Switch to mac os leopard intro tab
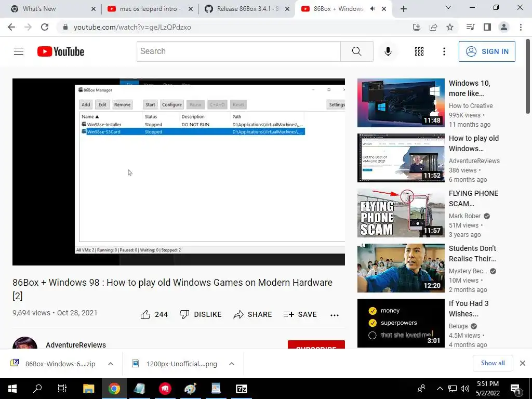 150,9
